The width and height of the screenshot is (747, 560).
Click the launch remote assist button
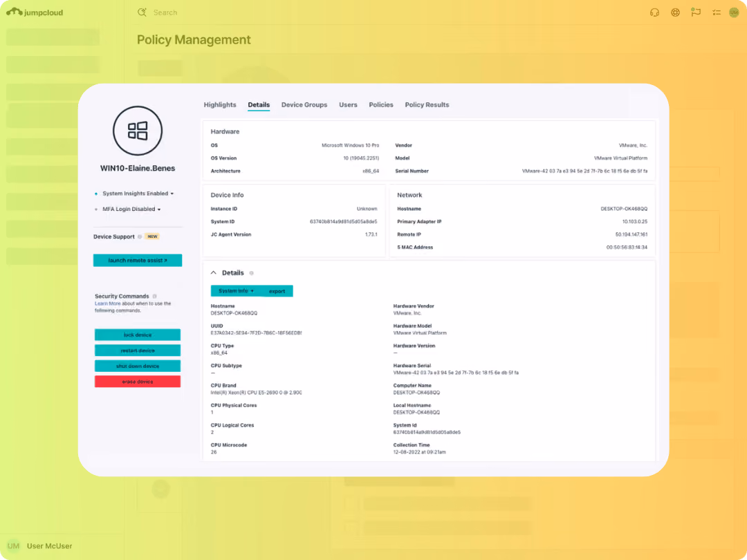coord(137,261)
